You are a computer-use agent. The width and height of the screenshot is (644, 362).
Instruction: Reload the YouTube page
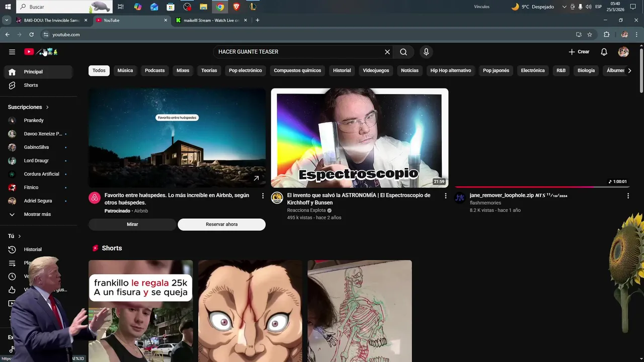31,35
